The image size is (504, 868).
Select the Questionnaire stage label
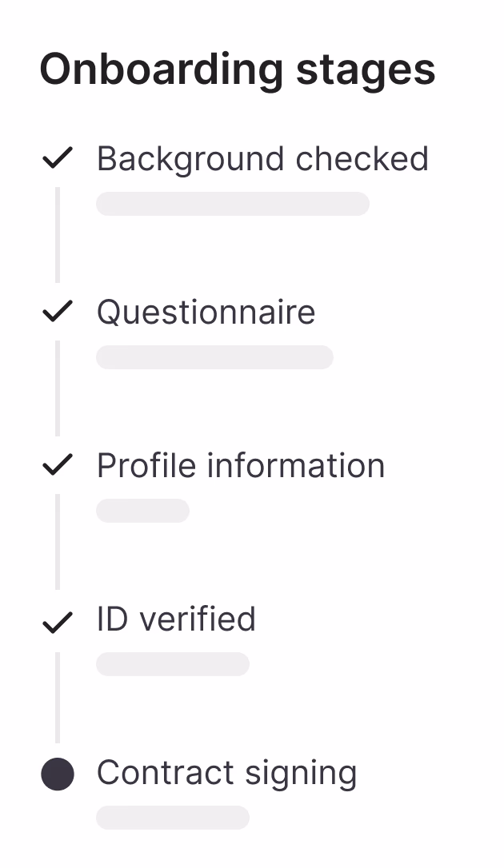pos(206,312)
